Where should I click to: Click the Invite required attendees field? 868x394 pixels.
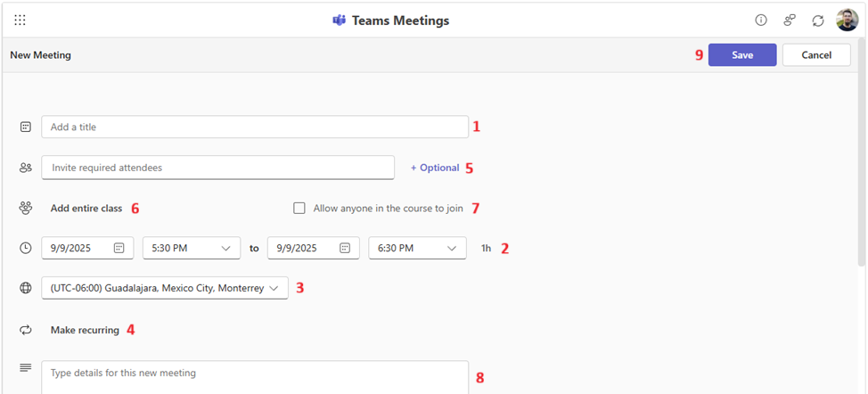[x=217, y=168]
